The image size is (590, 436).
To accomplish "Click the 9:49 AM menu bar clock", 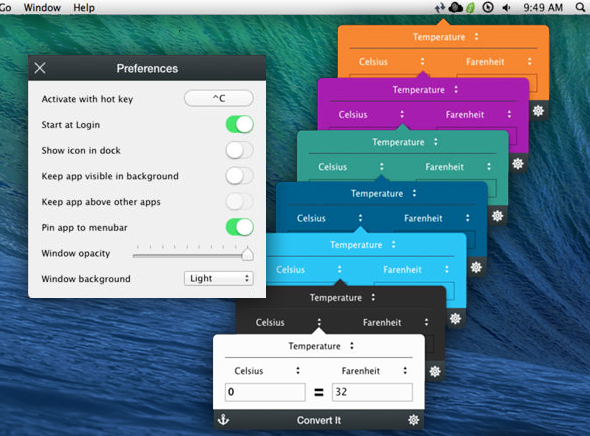I will point(543,8).
